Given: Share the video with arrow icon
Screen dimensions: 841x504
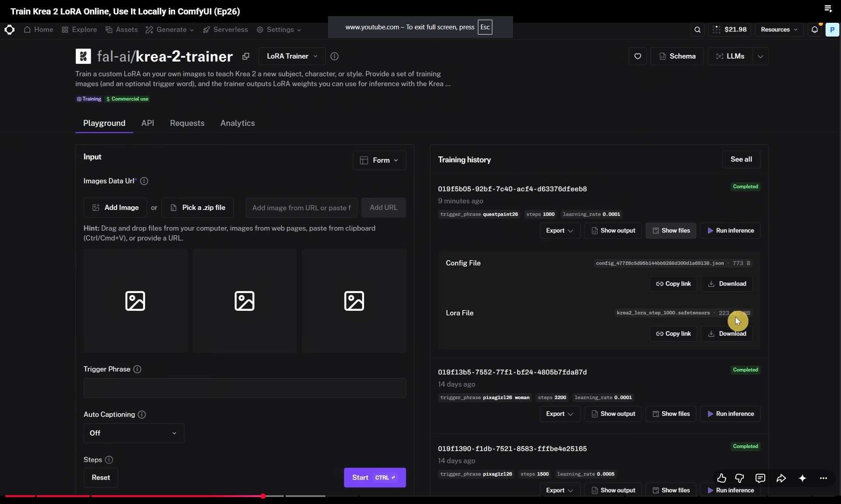Looking at the screenshot, I should coord(781,478).
